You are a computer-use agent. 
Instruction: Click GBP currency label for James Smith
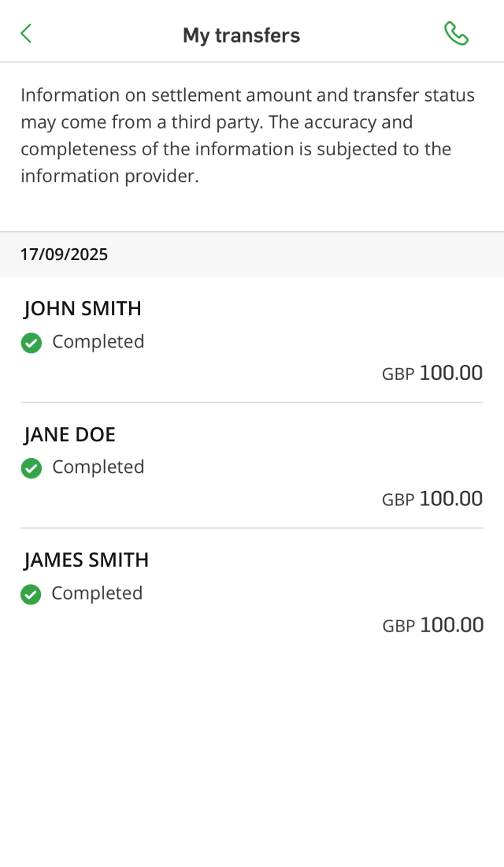pos(398,627)
